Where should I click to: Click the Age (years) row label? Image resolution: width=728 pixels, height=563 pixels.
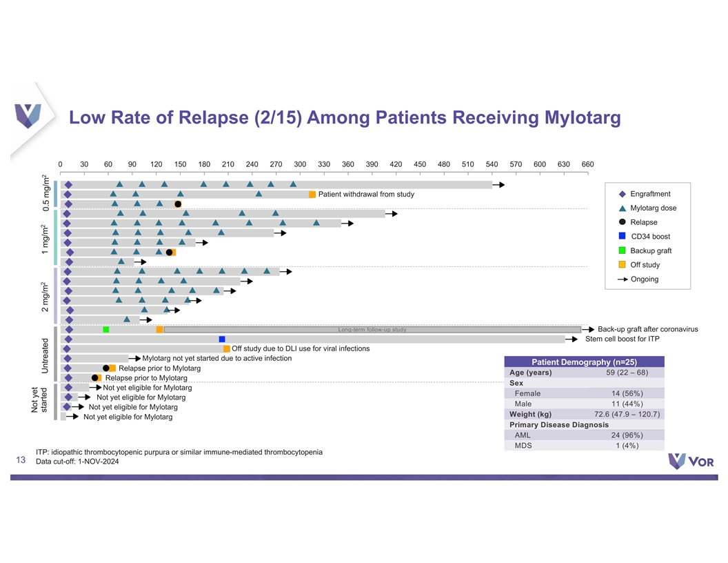(530, 373)
